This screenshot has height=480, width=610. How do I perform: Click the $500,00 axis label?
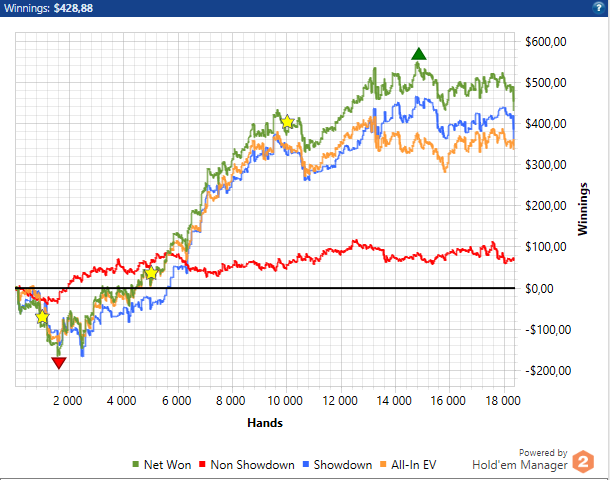[545, 83]
